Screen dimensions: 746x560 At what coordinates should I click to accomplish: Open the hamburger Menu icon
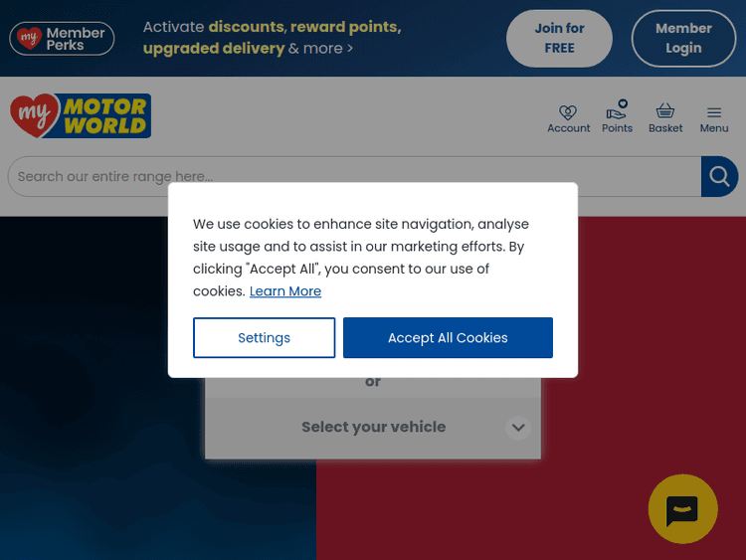713,112
